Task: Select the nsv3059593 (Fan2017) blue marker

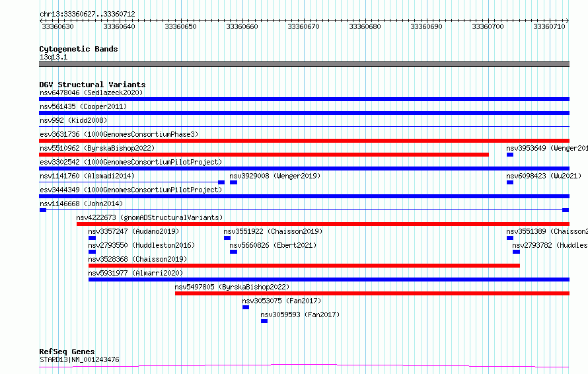Action: [x=264, y=321]
